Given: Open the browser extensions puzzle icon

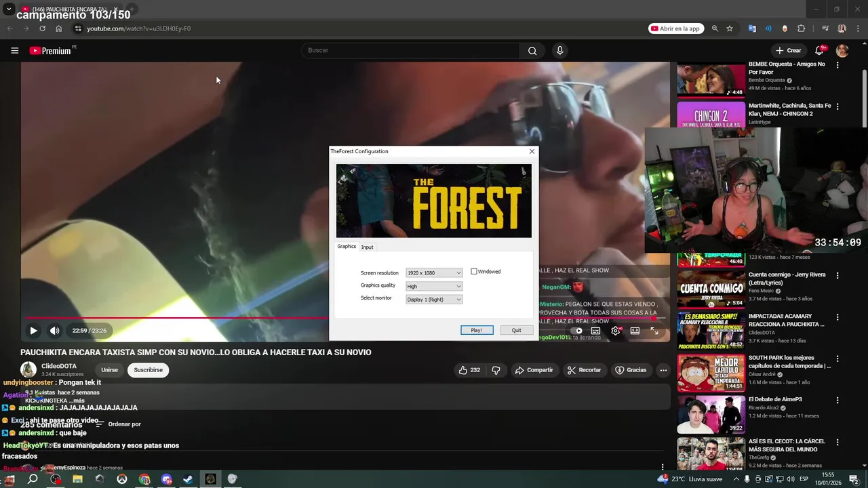Looking at the screenshot, I should (802, 28).
